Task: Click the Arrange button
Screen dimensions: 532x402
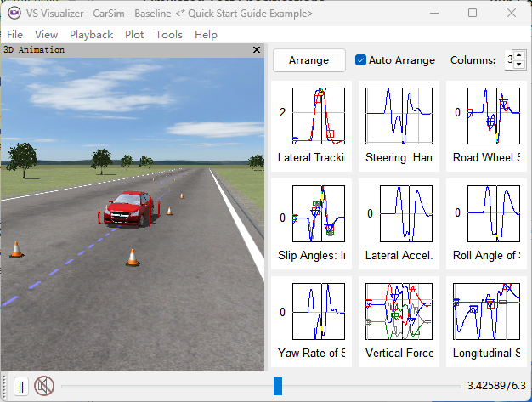Action: pyautogui.click(x=308, y=60)
